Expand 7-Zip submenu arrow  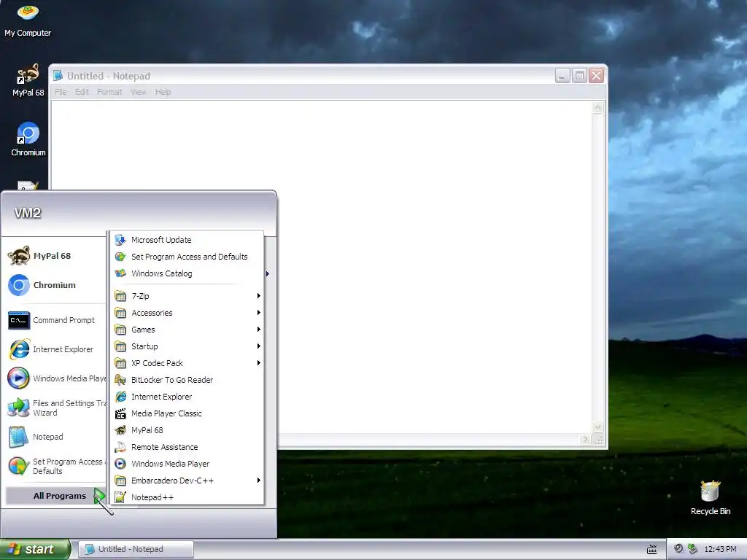click(x=259, y=296)
